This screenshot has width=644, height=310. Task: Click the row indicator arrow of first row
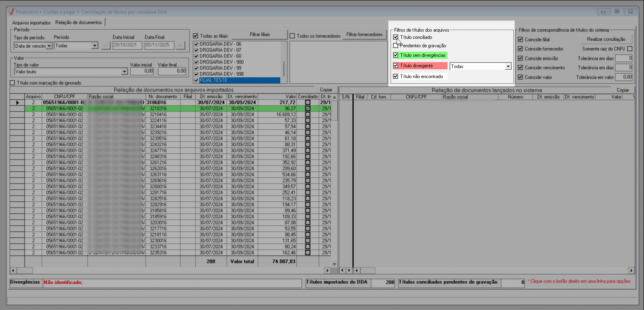[x=17, y=103]
